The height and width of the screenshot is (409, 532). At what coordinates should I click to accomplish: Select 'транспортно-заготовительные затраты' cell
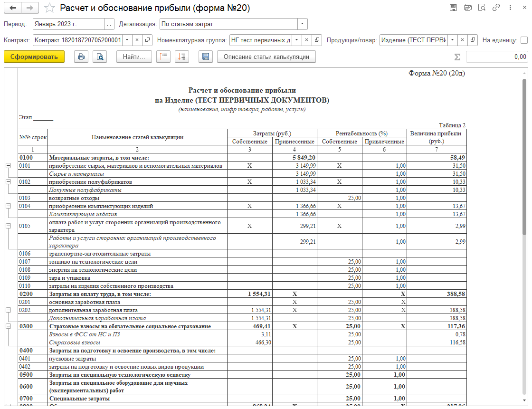tap(137, 254)
